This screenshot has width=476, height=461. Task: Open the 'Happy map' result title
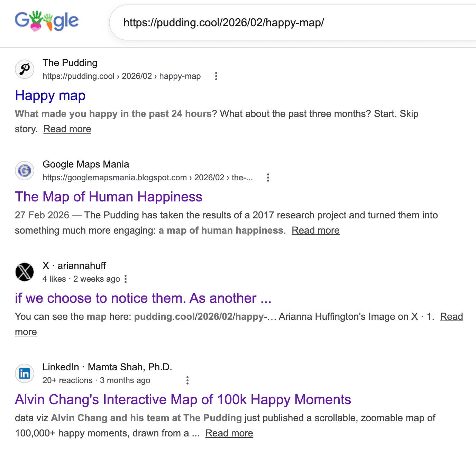pyautogui.click(x=50, y=96)
